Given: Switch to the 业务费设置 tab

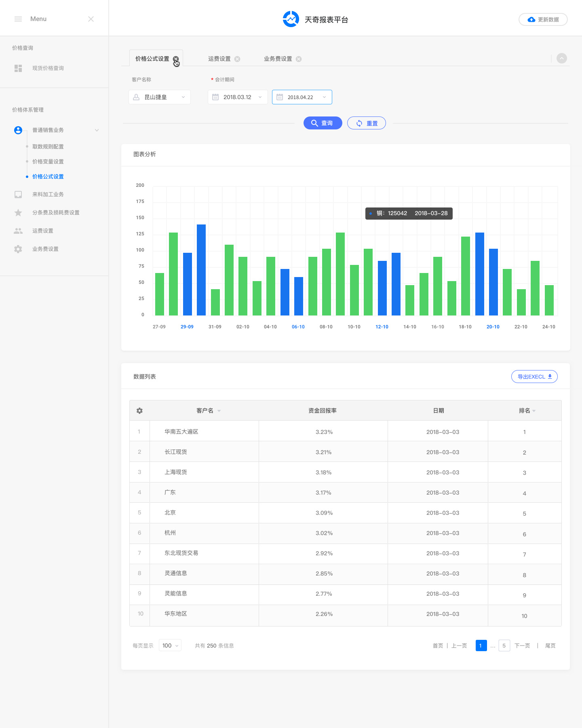Looking at the screenshot, I should 278,59.
